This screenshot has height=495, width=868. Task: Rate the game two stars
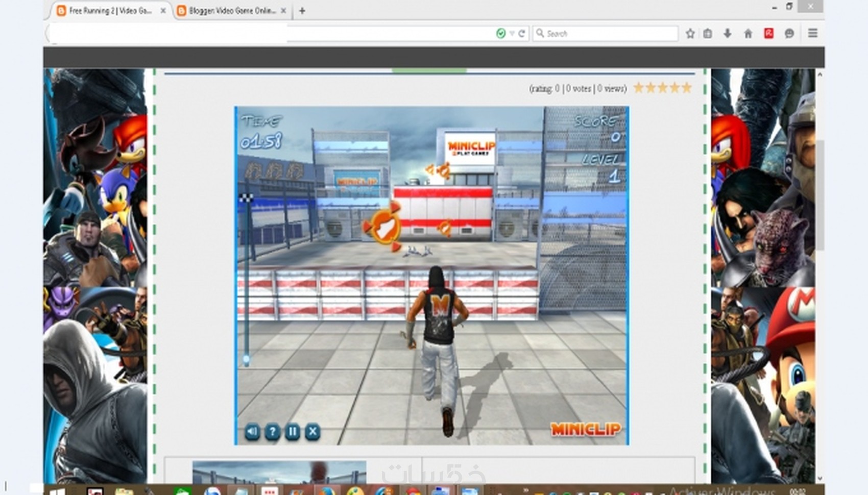coord(651,88)
